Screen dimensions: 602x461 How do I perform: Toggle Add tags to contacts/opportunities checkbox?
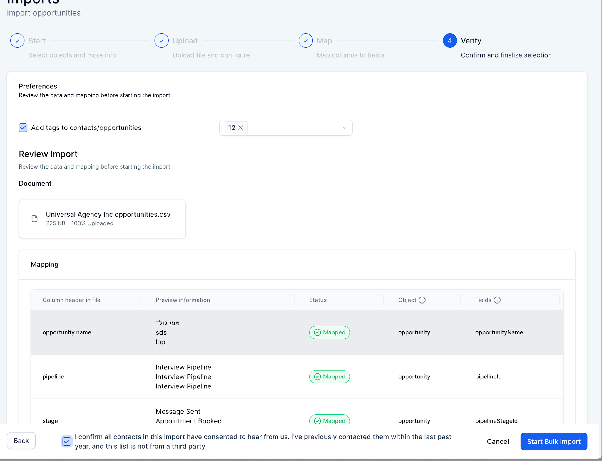pos(23,127)
